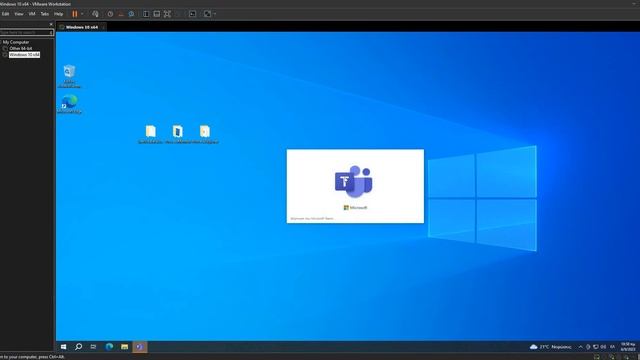The height and width of the screenshot is (360, 640).
Task: Open the Tabs menu
Action: pos(44,14)
